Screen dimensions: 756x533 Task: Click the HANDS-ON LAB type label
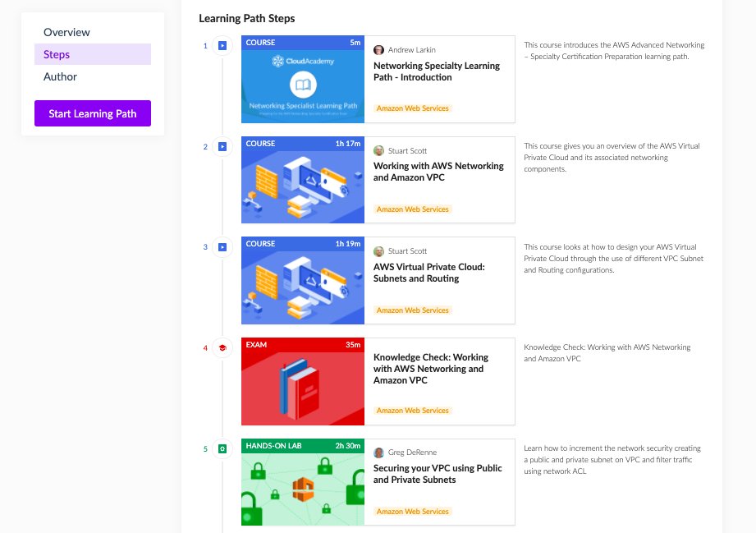tap(273, 446)
